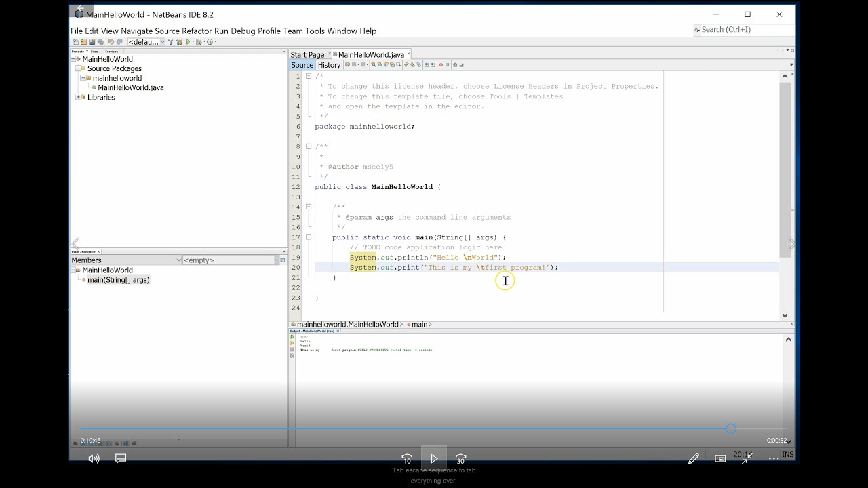Switch to the Start Page tab

307,54
